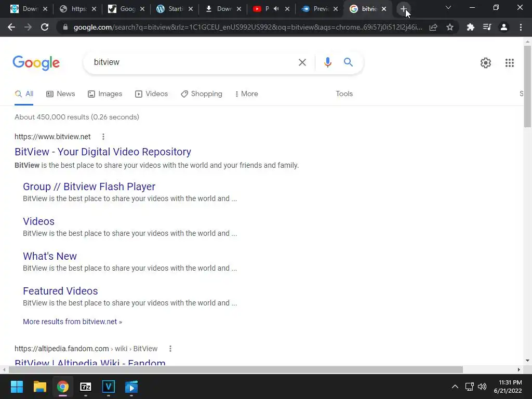Open the Chrome extensions puzzle icon
The width and height of the screenshot is (532, 399).
(x=471, y=27)
